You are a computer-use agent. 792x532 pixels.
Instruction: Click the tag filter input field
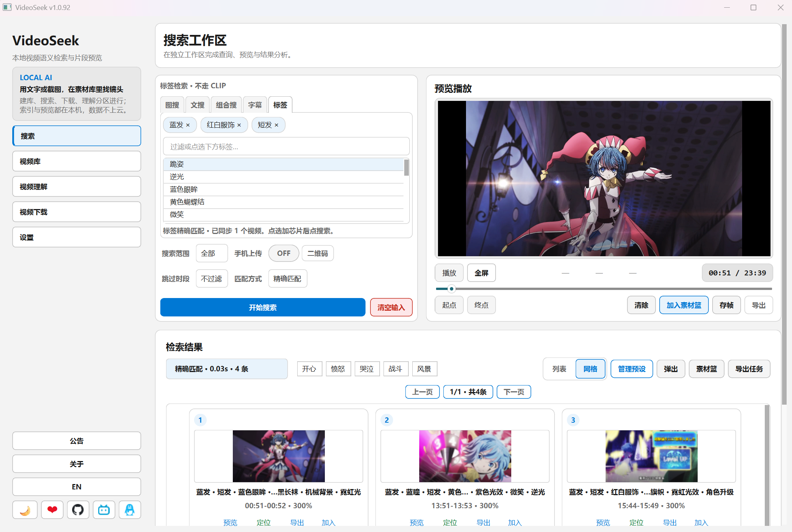(x=287, y=147)
